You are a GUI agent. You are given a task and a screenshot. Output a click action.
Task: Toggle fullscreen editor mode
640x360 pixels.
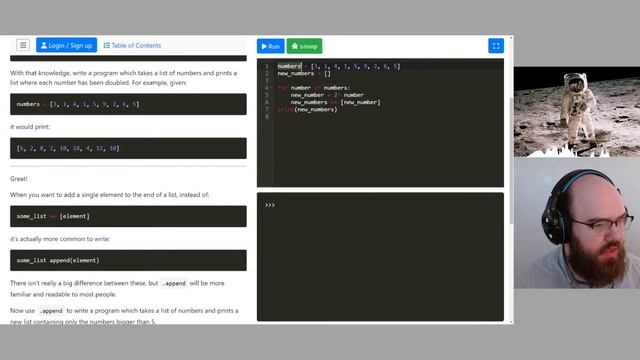pos(496,46)
